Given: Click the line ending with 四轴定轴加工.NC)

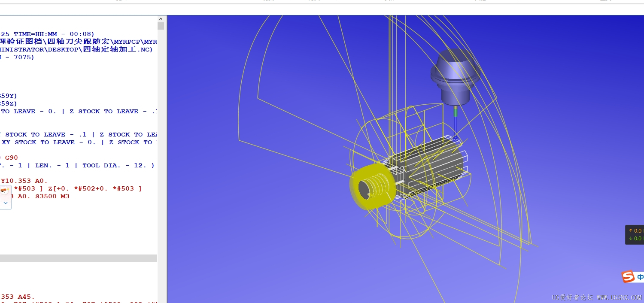Looking at the screenshot, I should pyautogui.click(x=76, y=49).
